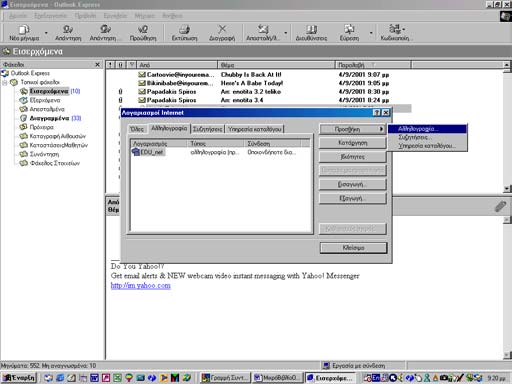Sort accounts by the Τύπος column
Screen dimensions: 512x384
(216, 144)
